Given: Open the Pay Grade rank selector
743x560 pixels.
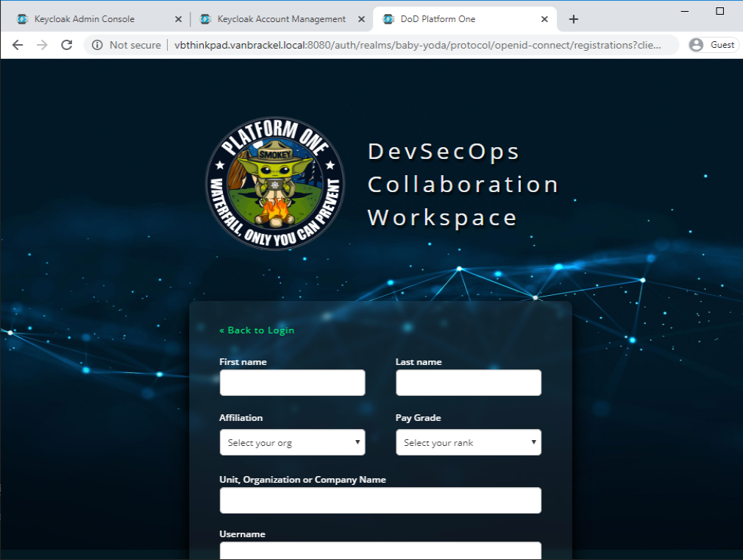Looking at the screenshot, I should pyautogui.click(x=469, y=442).
